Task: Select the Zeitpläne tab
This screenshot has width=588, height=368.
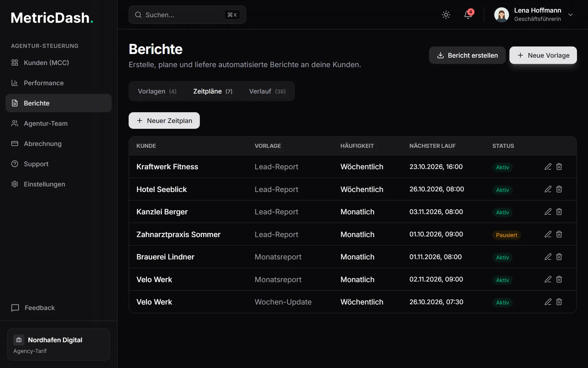Action: (x=213, y=91)
